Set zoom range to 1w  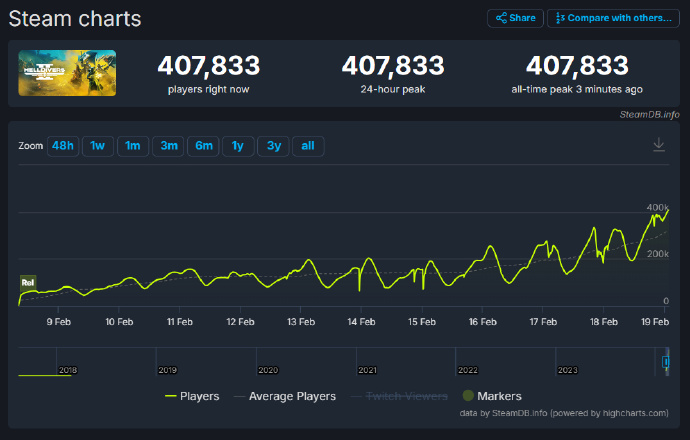click(x=97, y=146)
